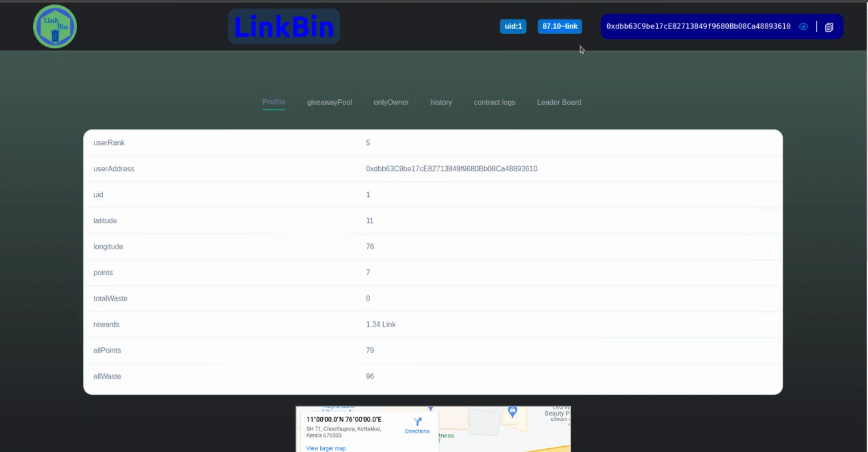Click the map coordinates 11°00'00.0"N 76°00'00.0"E
This screenshot has width=868, height=452.
[x=344, y=420]
